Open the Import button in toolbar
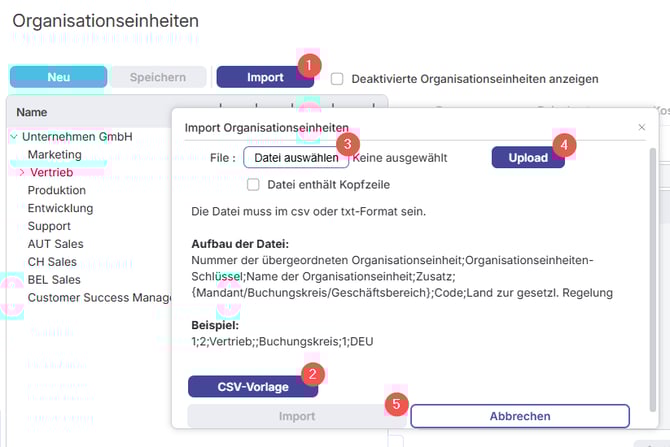670x447 pixels. pos(265,77)
